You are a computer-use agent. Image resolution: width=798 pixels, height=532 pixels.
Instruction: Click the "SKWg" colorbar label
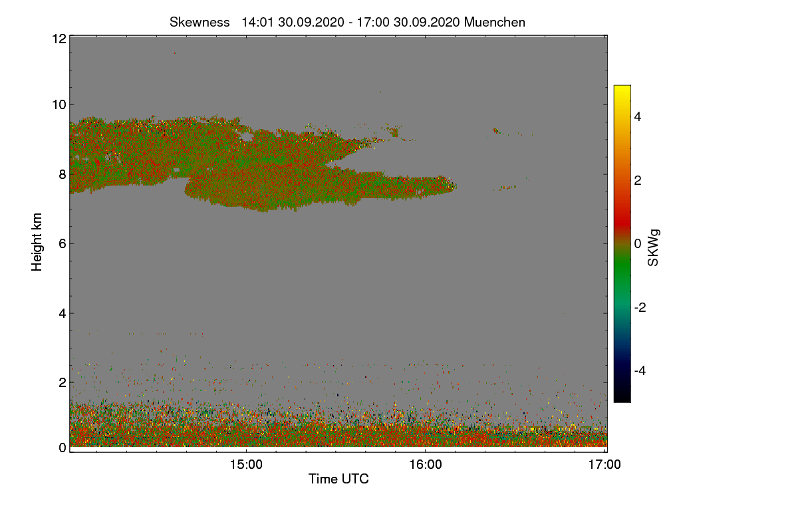point(654,248)
